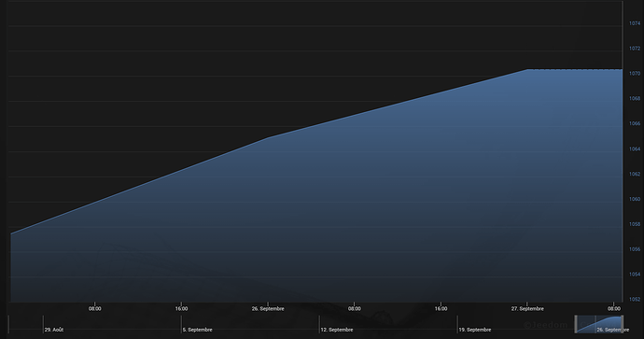The width and height of the screenshot is (644, 339).
Task: Click the 1074 value on the y-axis
Action: [x=635, y=23]
